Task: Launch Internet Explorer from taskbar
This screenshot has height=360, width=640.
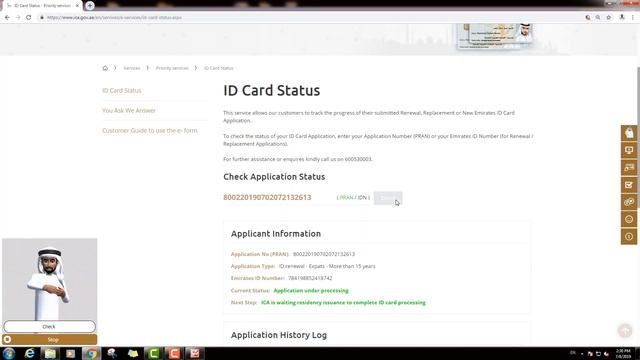Action: [29, 353]
